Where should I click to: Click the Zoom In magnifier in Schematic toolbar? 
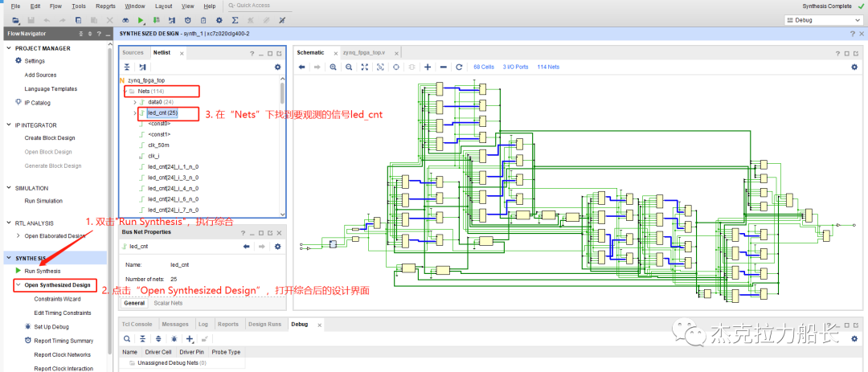[333, 67]
